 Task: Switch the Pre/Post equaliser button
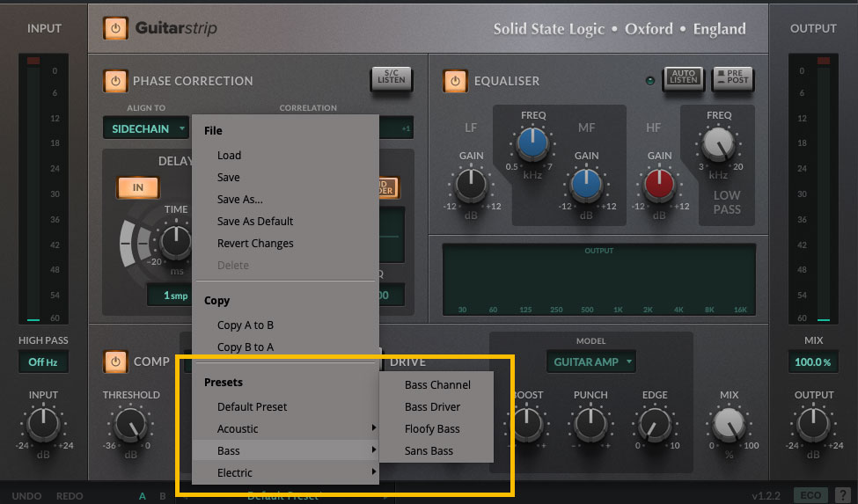coord(733,77)
